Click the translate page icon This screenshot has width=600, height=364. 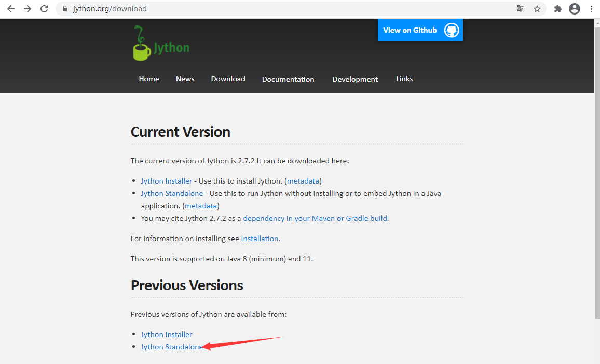click(520, 9)
